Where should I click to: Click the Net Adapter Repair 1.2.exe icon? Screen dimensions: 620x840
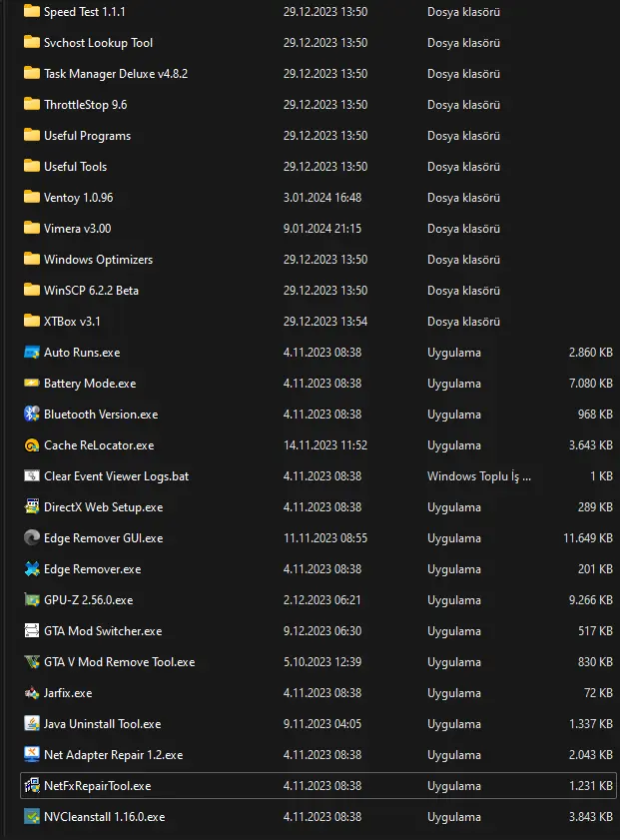32,754
